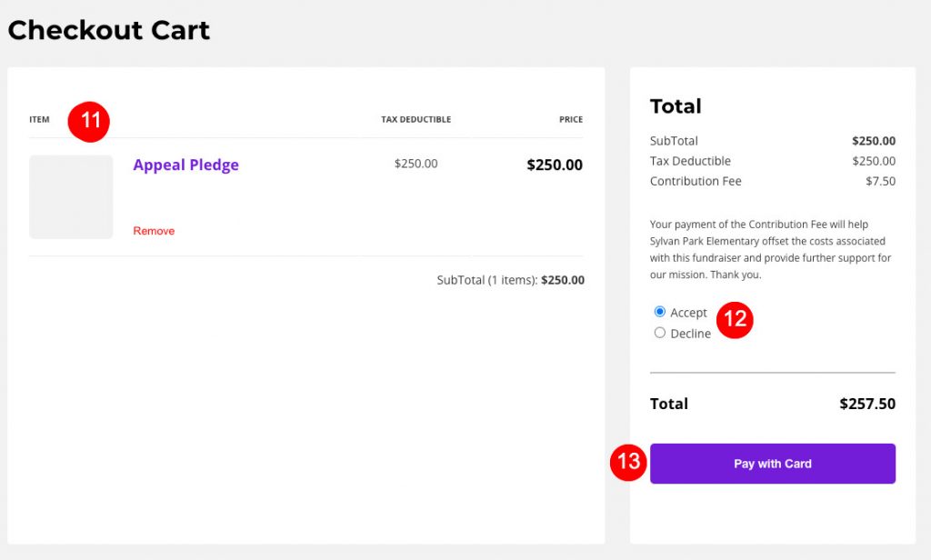Screen dimensions: 931x560
Task: Click the red step 11 marker
Action: (x=89, y=122)
